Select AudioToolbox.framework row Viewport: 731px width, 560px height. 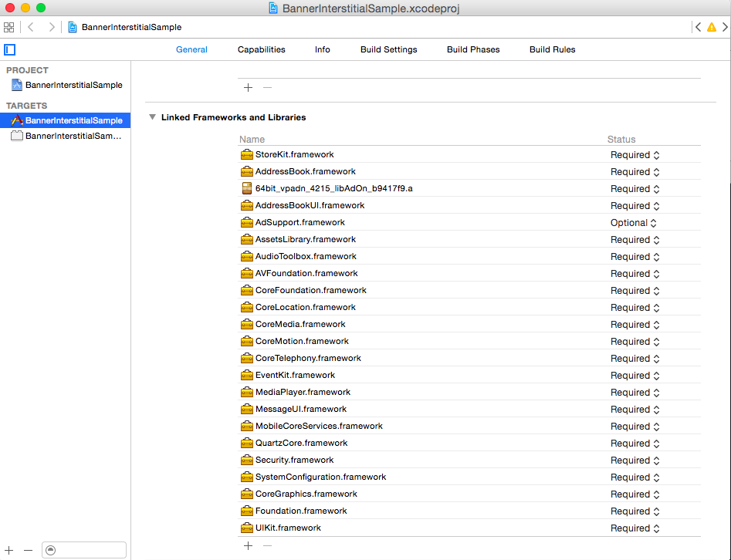point(469,256)
